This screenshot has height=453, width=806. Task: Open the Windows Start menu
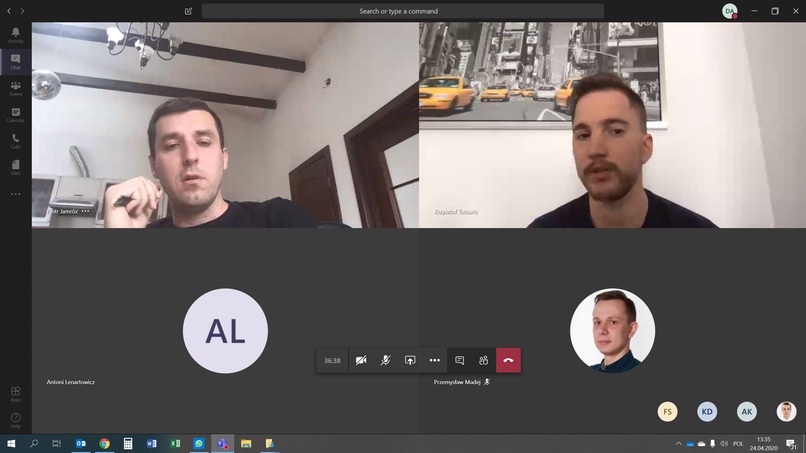click(x=11, y=443)
